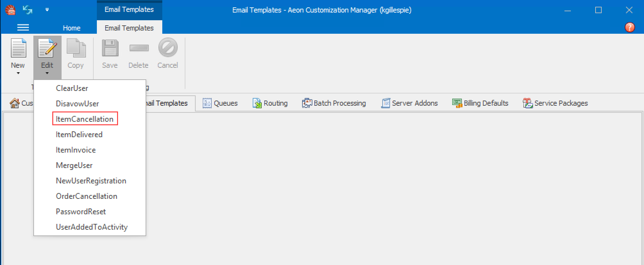This screenshot has height=265, width=644.
Task: Click the New template icon
Action: pyautogui.click(x=18, y=48)
